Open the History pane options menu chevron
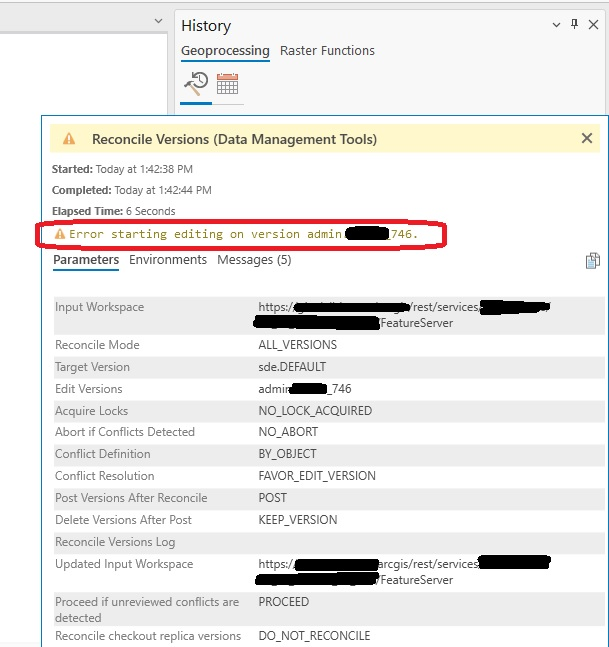 click(556, 25)
